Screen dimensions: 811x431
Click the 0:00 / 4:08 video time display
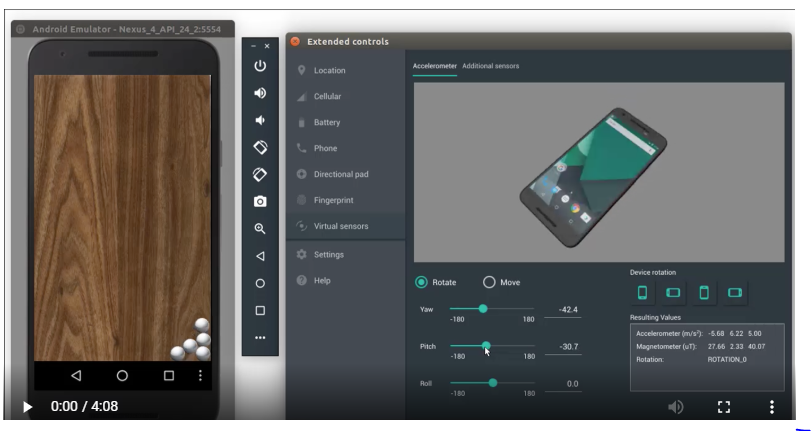coord(84,407)
